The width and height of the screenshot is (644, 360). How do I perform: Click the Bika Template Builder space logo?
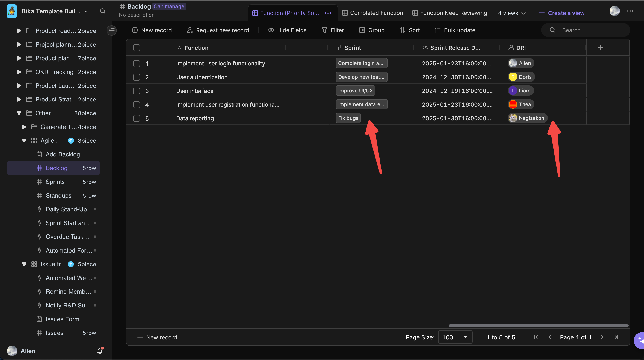point(12,11)
